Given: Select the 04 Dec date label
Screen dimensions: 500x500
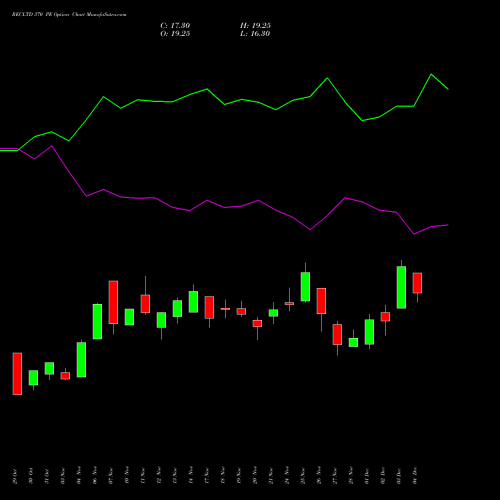Looking at the screenshot, I should tap(415, 476).
